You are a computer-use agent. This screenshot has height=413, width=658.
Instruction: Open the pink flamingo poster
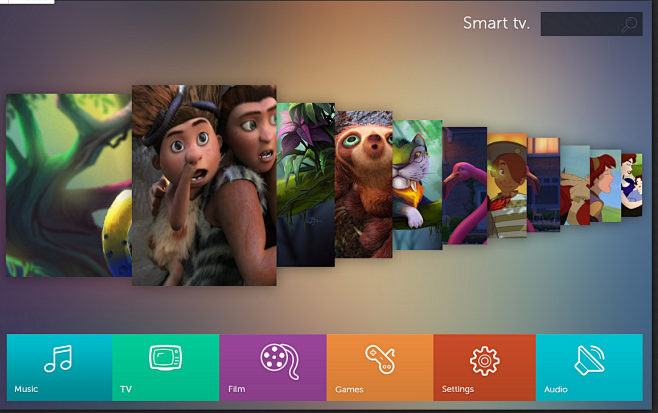(x=465, y=186)
